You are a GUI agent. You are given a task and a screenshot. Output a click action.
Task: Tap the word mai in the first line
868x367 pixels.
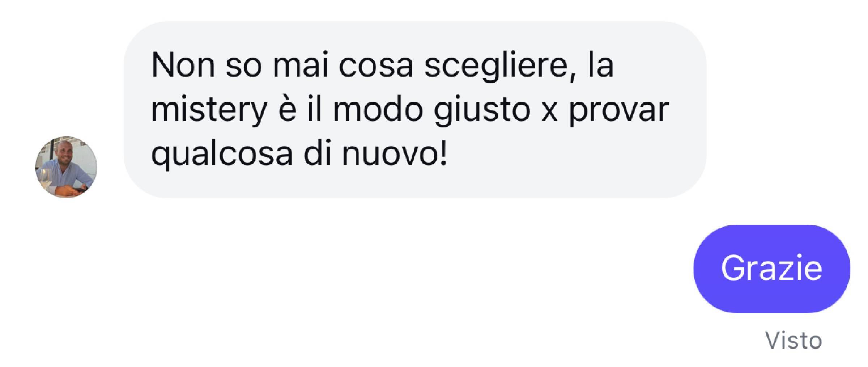pos(301,66)
